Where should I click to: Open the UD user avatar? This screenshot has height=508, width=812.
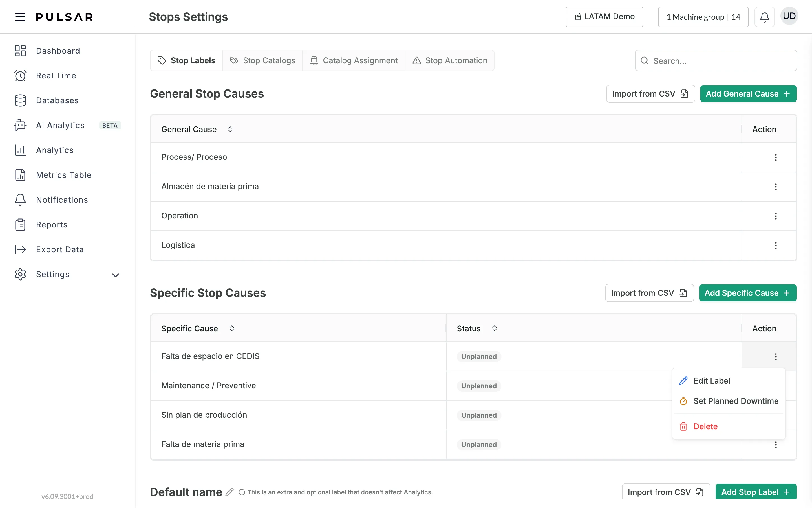tap(789, 16)
